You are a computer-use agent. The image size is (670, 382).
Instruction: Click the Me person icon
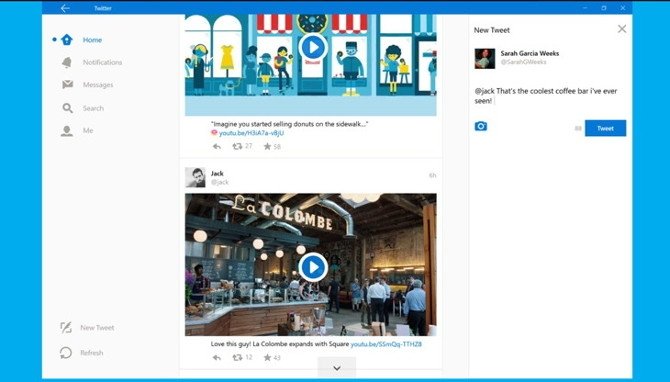pos(67,131)
